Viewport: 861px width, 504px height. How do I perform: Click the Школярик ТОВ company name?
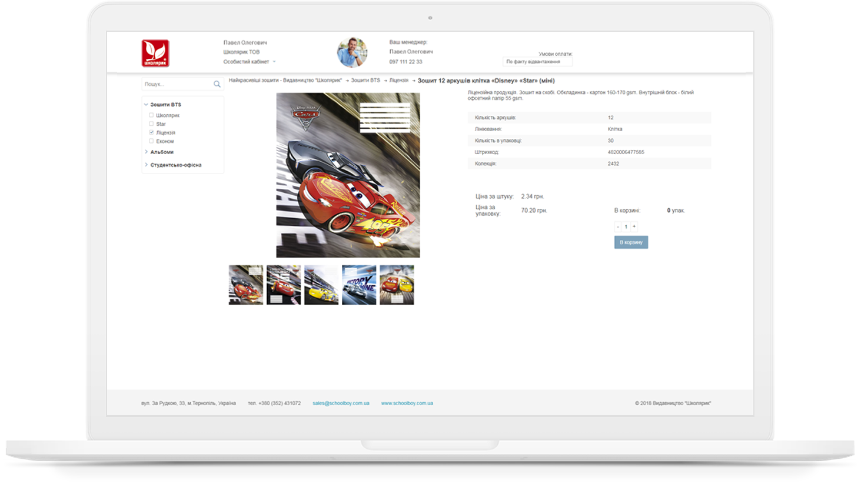click(x=241, y=52)
